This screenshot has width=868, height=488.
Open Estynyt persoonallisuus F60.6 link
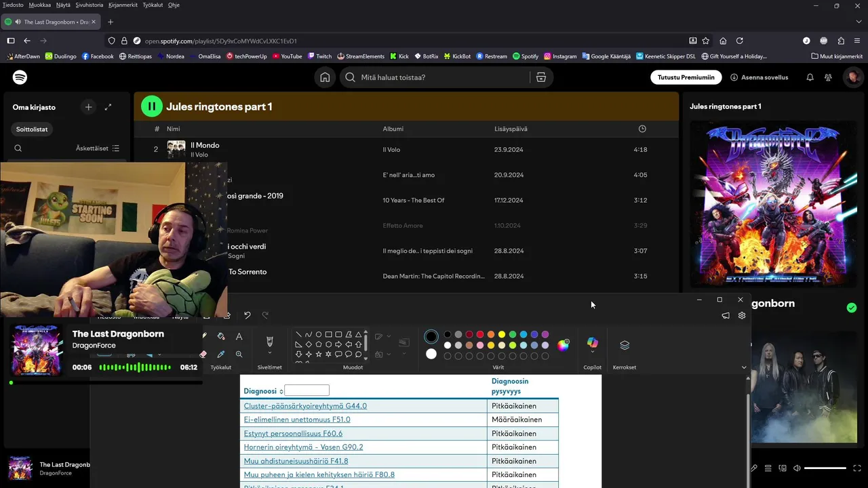pos(293,434)
